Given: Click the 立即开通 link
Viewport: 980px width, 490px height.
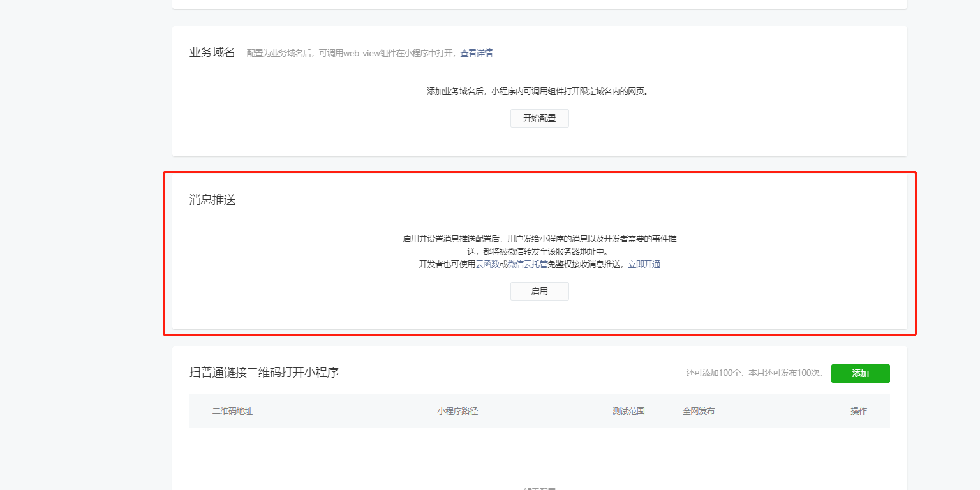Looking at the screenshot, I should click(x=644, y=264).
